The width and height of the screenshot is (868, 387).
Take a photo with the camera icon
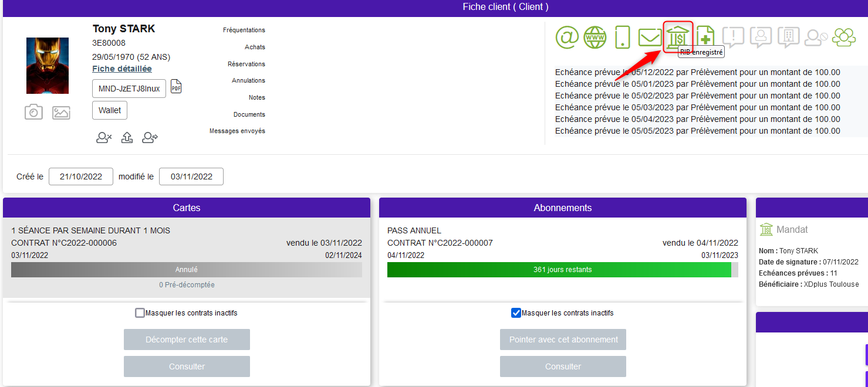pyautogui.click(x=33, y=112)
